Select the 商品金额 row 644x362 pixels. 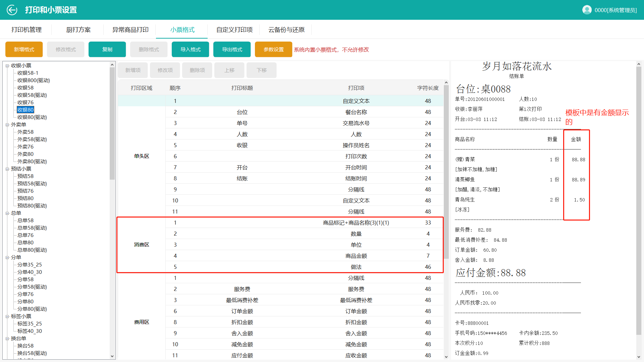click(304, 256)
